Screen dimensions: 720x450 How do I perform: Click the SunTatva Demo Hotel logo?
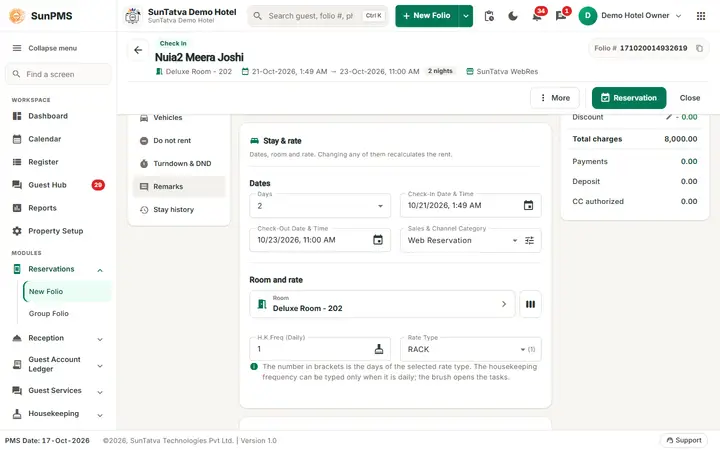133,16
